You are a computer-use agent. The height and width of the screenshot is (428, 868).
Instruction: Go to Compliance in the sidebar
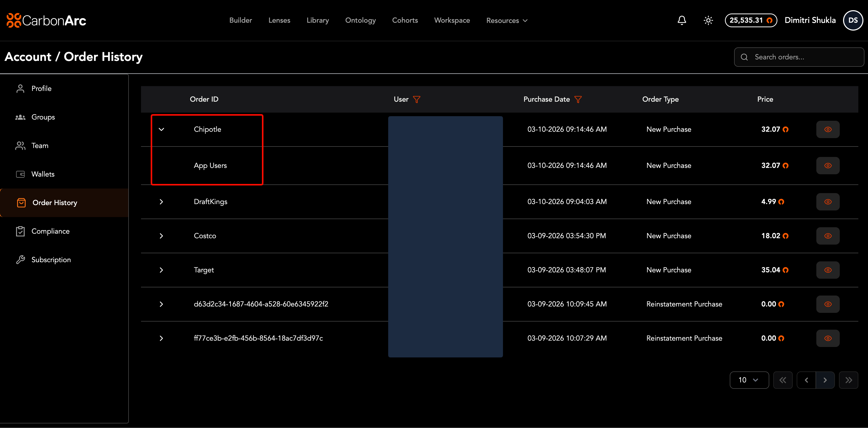point(50,231)
